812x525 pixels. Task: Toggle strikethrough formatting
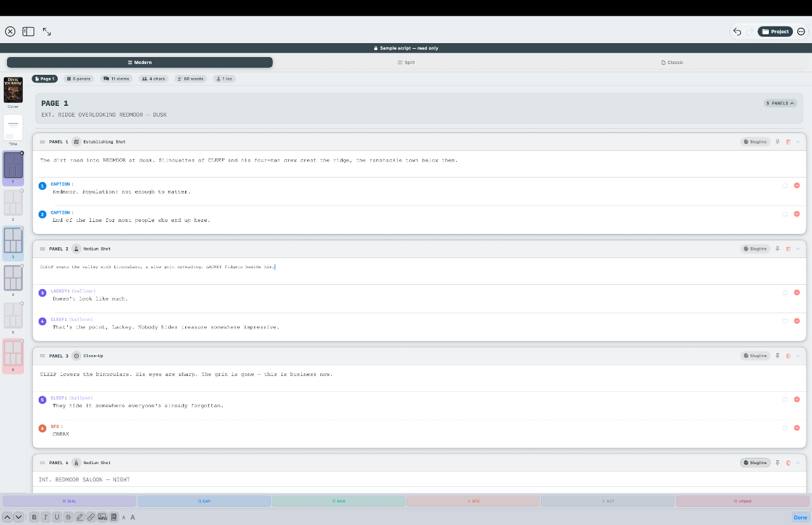click(69, 517)
